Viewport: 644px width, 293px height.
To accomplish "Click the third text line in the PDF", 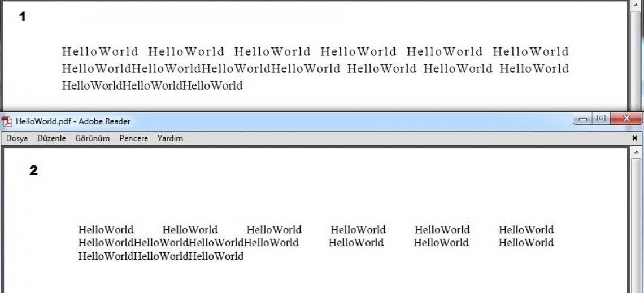I will coord(160,256).
